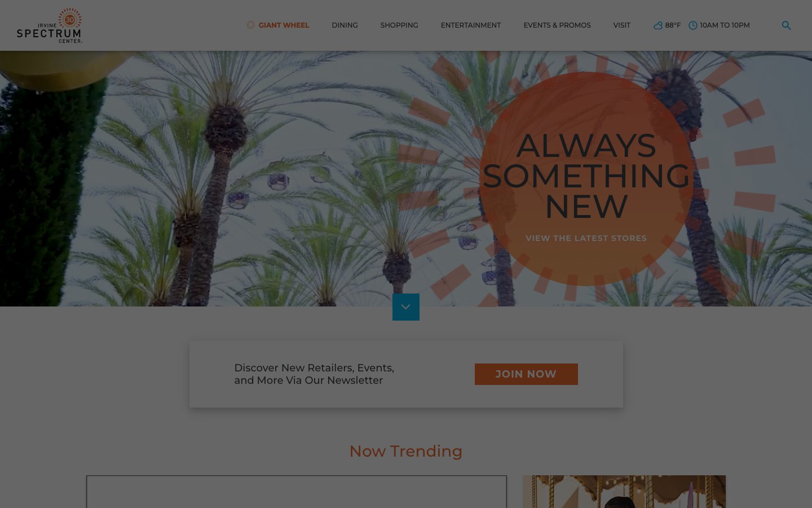Click the Join Now newsletter button
The width and height of the screenshot is (812, 508).
click(x=526, y=374)
